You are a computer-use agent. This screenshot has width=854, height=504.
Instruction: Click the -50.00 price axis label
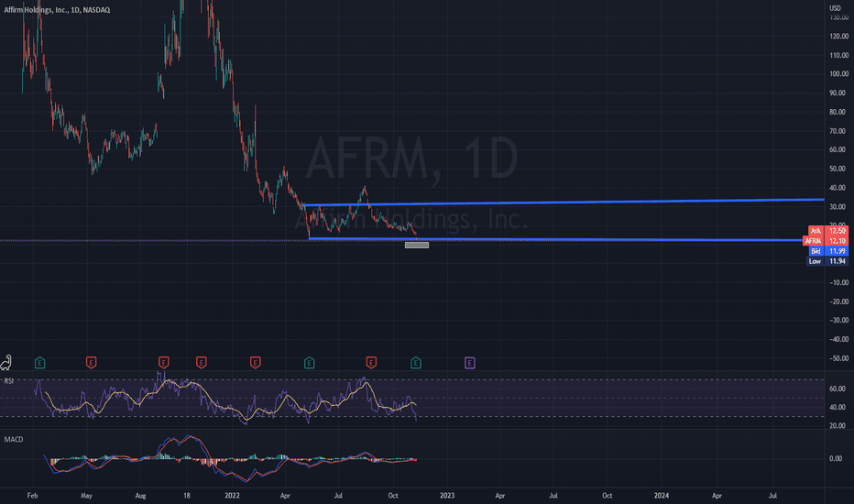point(838,358)
